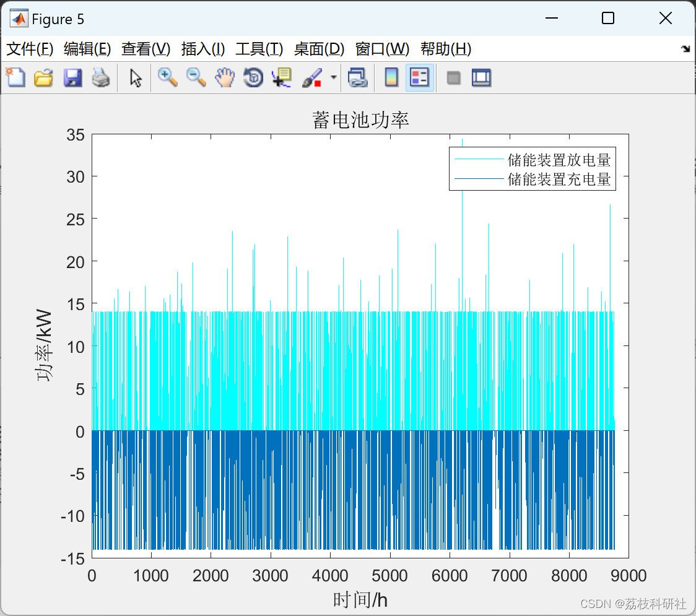Click the x-axis label 时间/h
The width and height of the screenshot is (696, 616).
pos(360,599)
